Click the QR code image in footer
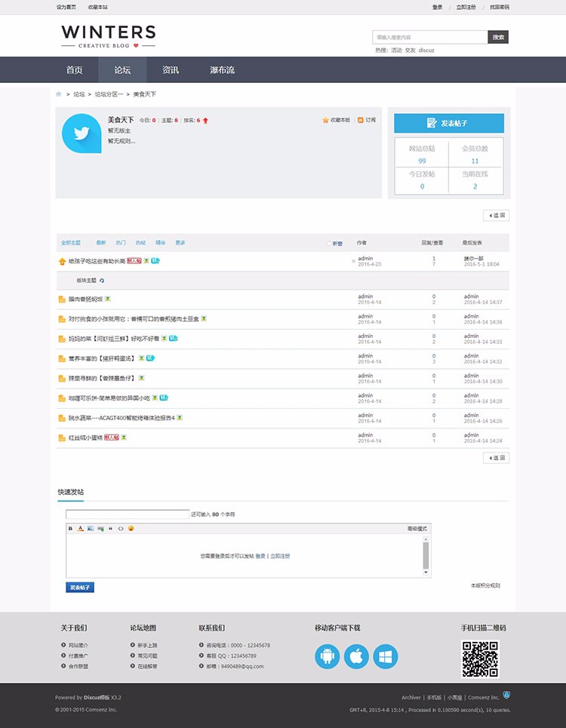This screenshot has height=728, width=566. click(x=480, y=659)
